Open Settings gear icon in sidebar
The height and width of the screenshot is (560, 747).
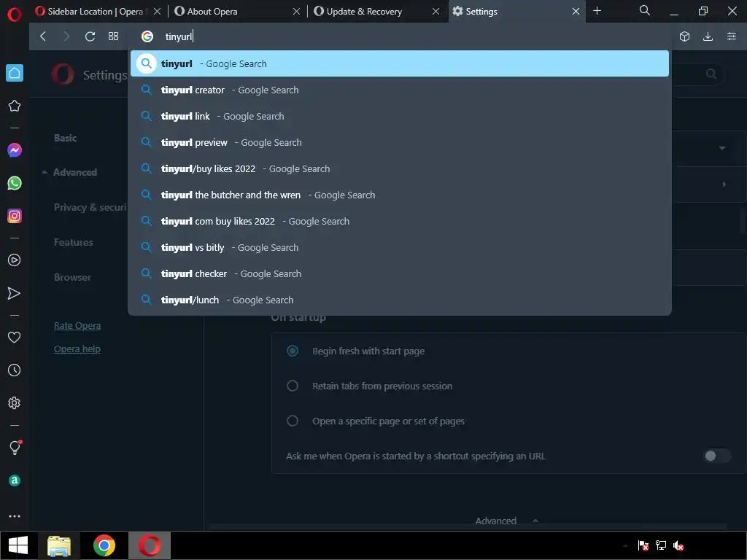click(x=15, y=402)
